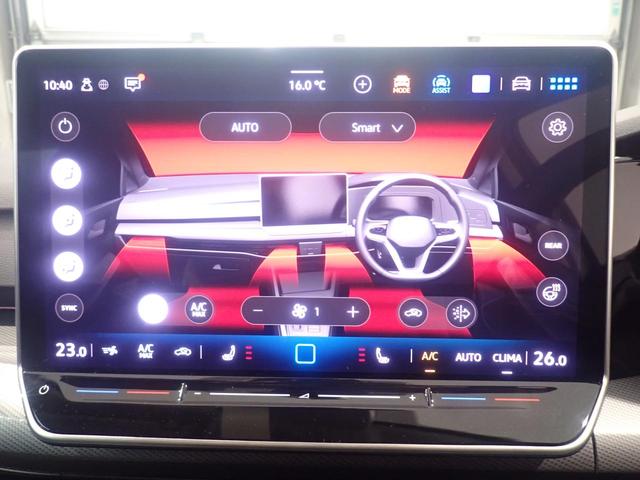Tap recirculation car icon in bottom bar

click(182, 351)
